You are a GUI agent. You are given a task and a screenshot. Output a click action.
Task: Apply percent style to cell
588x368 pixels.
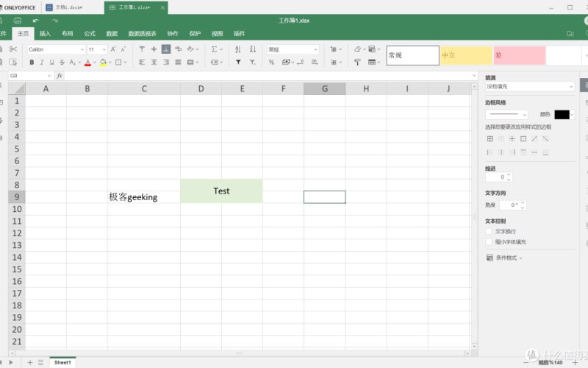(271, 63)
